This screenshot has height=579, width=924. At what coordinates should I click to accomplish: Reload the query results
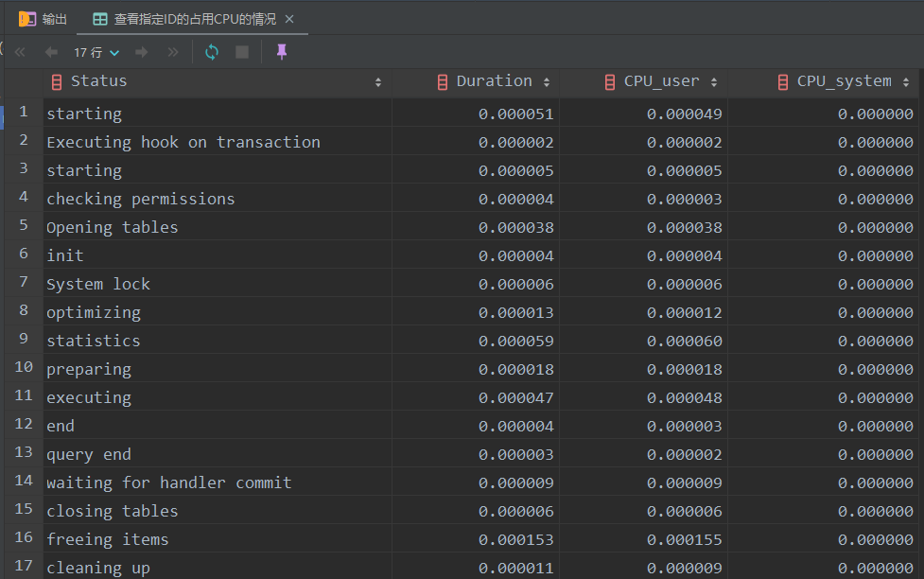click(x=212, y=52)
